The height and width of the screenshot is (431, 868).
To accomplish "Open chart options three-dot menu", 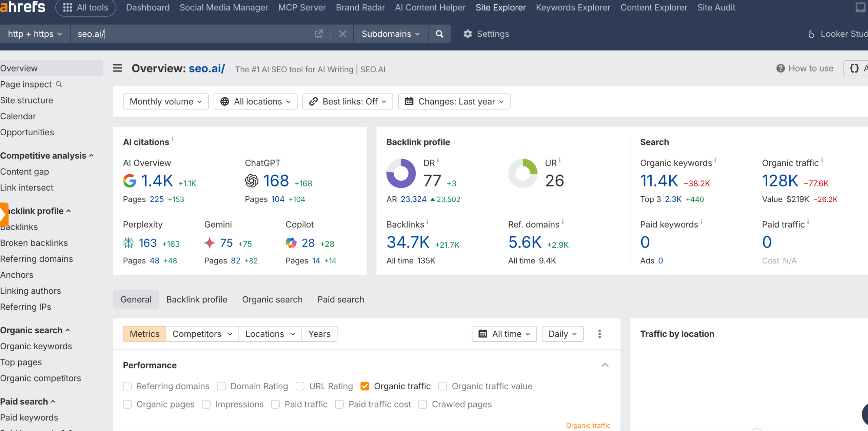I will coord(599,334).
